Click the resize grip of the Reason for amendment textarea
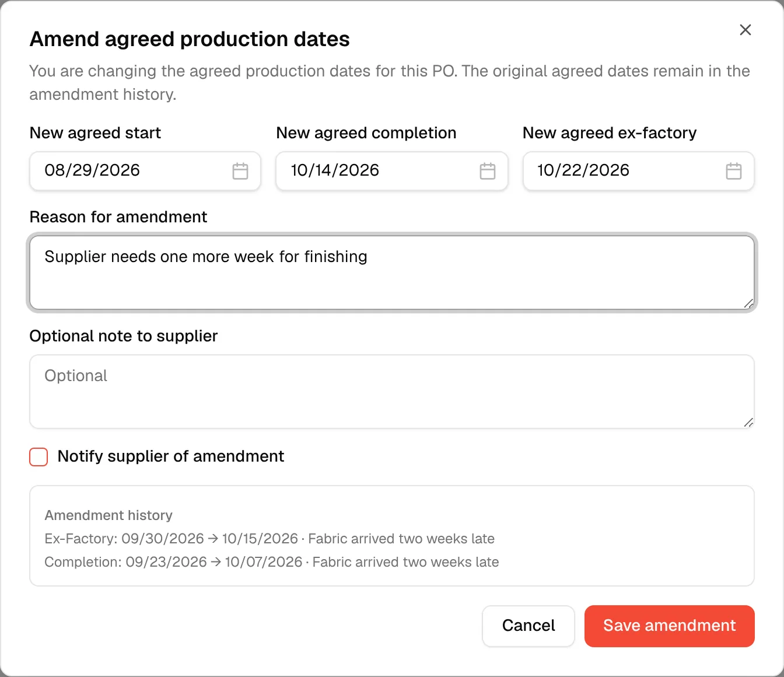Screen dimensions: 784x677 coord(748,303)
